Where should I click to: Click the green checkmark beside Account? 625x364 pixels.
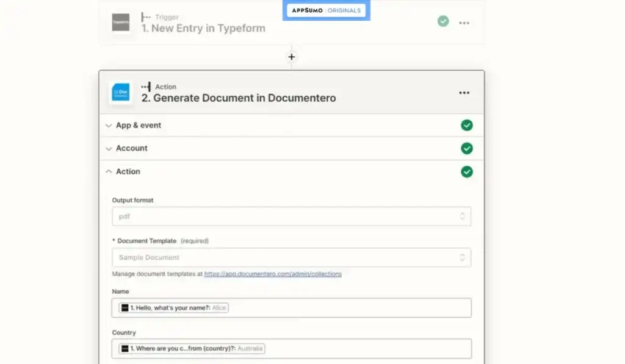467,148
